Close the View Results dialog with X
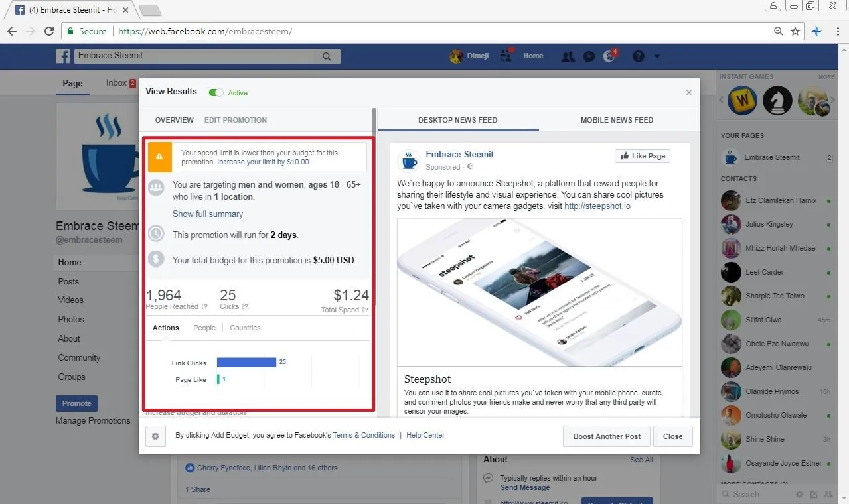Viewport: 849px width, 504px height. [x=688, y=92]
